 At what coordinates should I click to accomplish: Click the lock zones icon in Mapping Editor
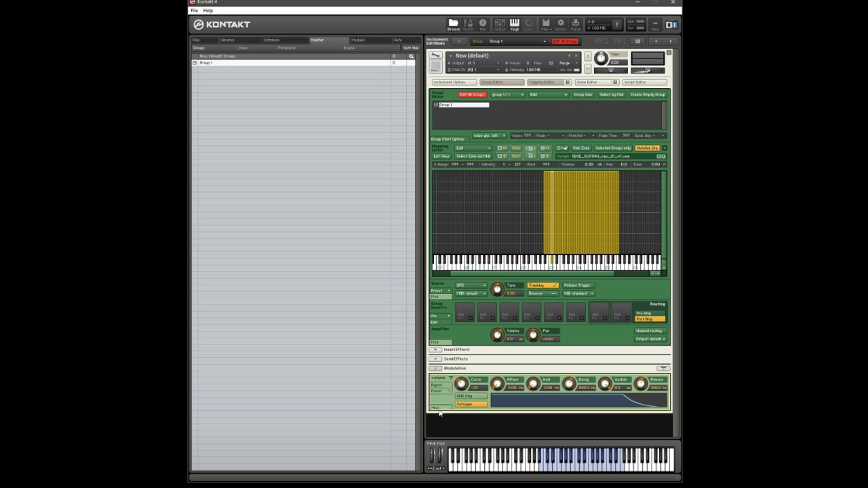pyautogui.click(x=561, y=148)
